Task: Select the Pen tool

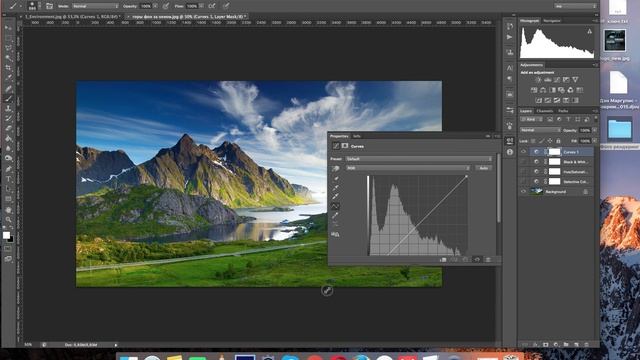Action: [x=8, y=169]
